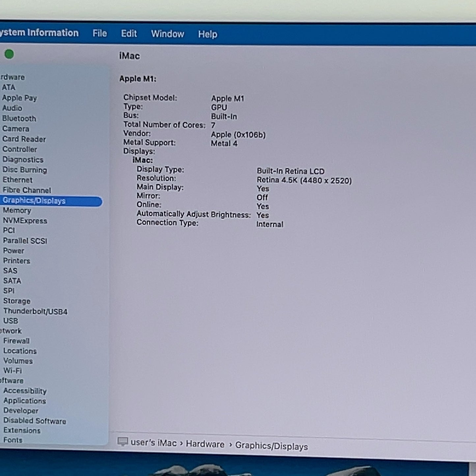
Task: Click the "Metal 4" value
Action: pyautogui.click(x=224, y=144)
